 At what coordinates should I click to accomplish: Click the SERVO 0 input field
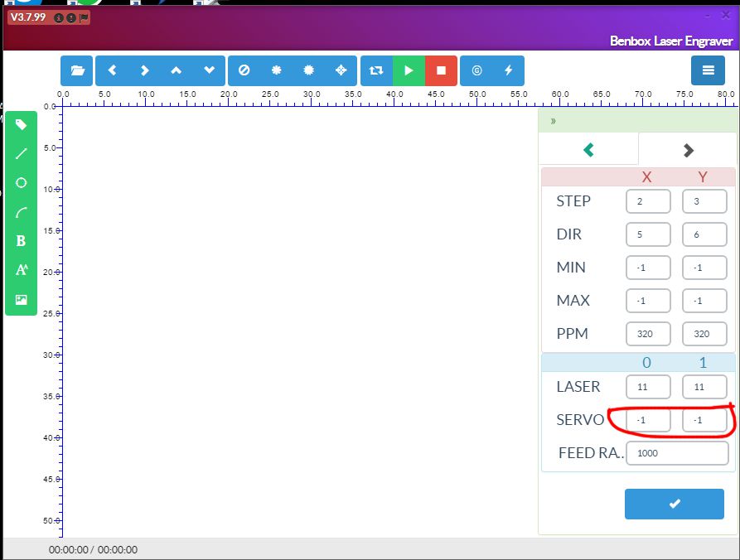pos(648,420)
